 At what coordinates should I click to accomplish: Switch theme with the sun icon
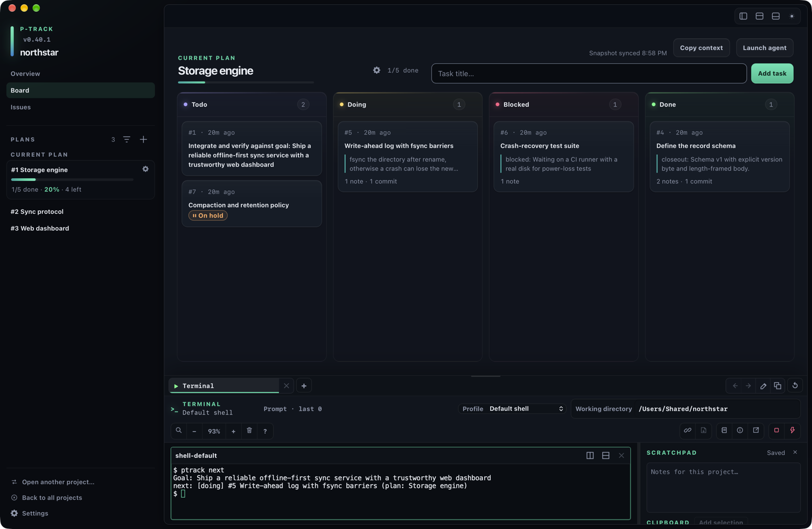pos(792,16)
